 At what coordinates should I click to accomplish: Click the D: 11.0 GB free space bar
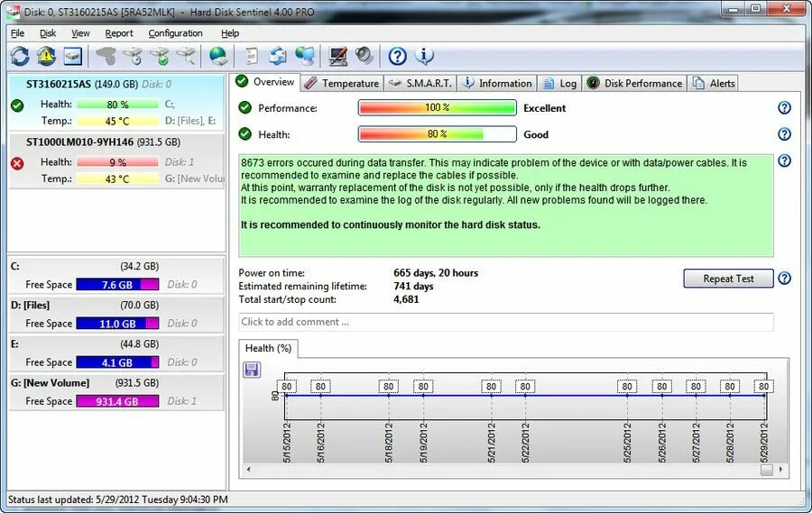tap(117, 324)
